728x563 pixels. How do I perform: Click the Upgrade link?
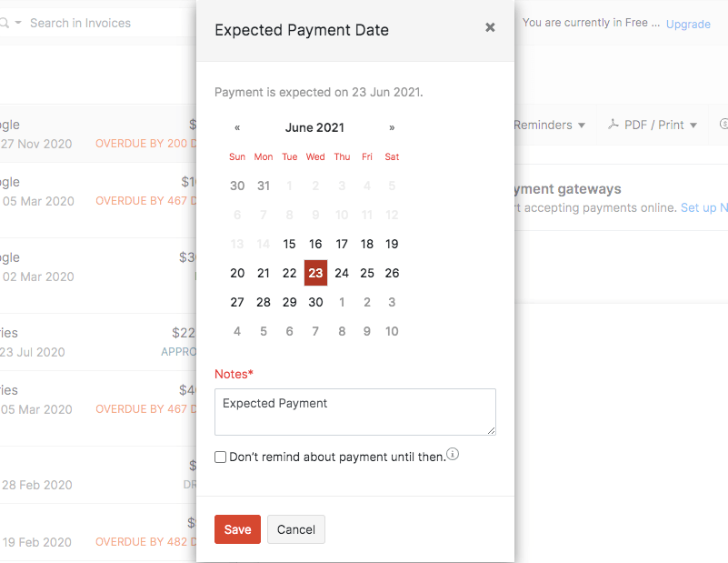pos(688,25)
